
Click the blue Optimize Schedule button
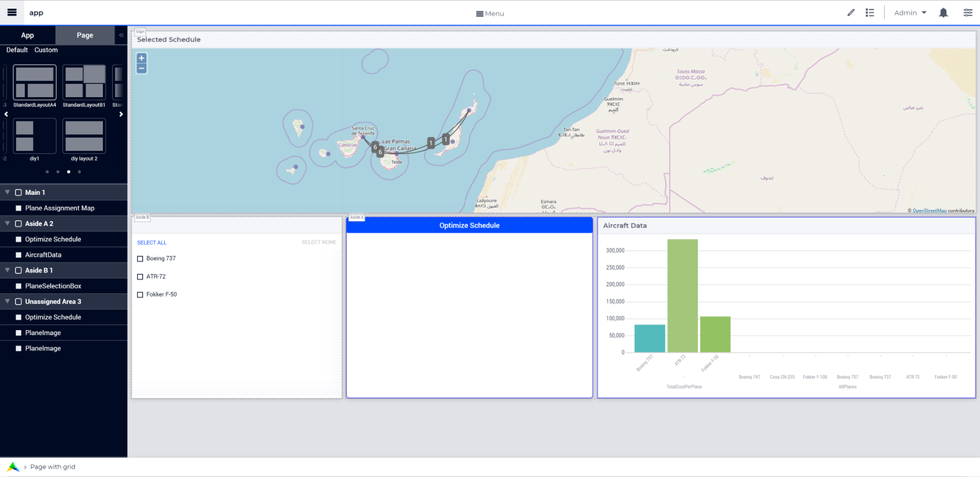[469, 225]
